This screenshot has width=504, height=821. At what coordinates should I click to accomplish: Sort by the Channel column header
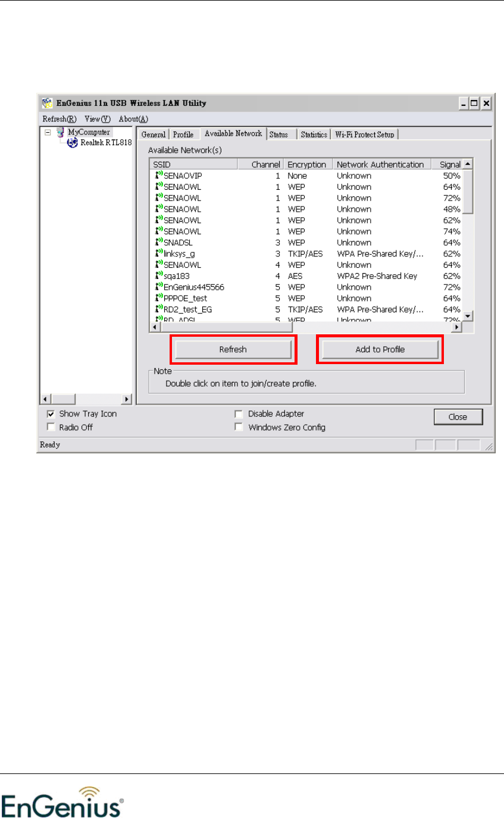click(261, 164)
